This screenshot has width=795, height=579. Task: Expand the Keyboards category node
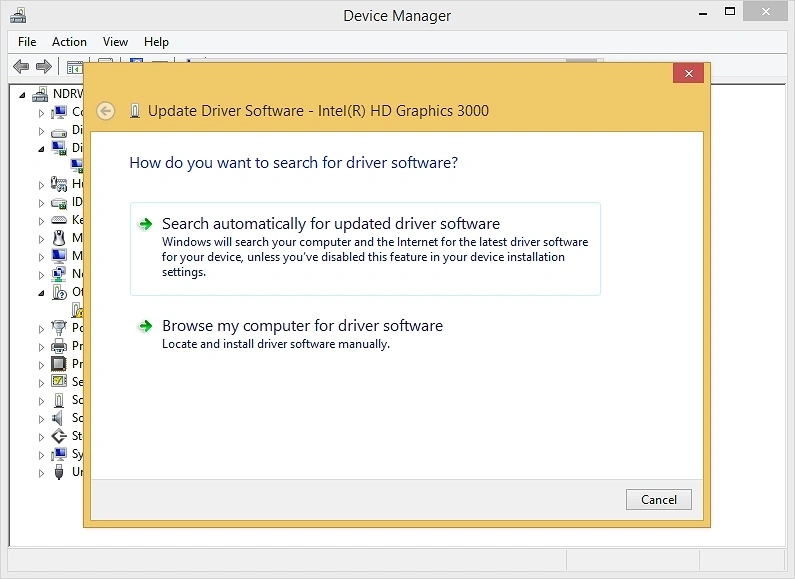41,221
